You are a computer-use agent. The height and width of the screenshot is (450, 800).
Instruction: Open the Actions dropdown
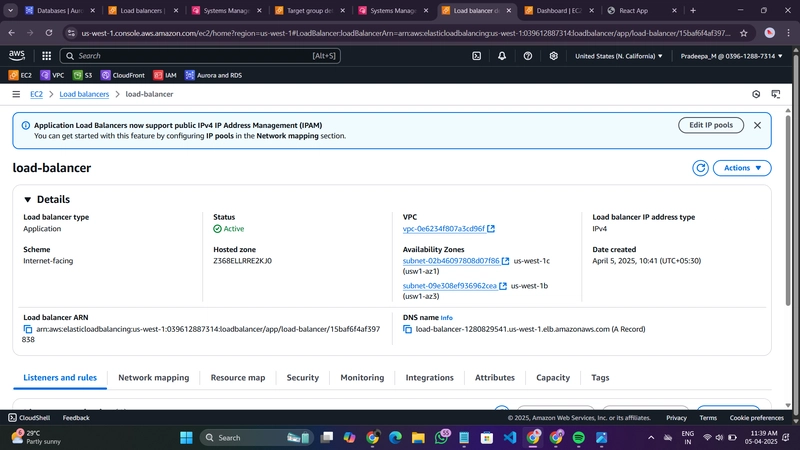point(742,168)
